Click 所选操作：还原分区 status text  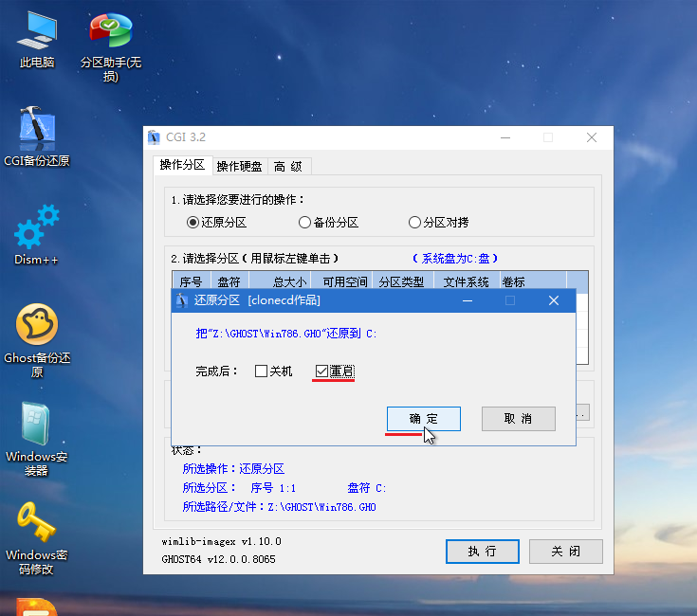[233, 469]
